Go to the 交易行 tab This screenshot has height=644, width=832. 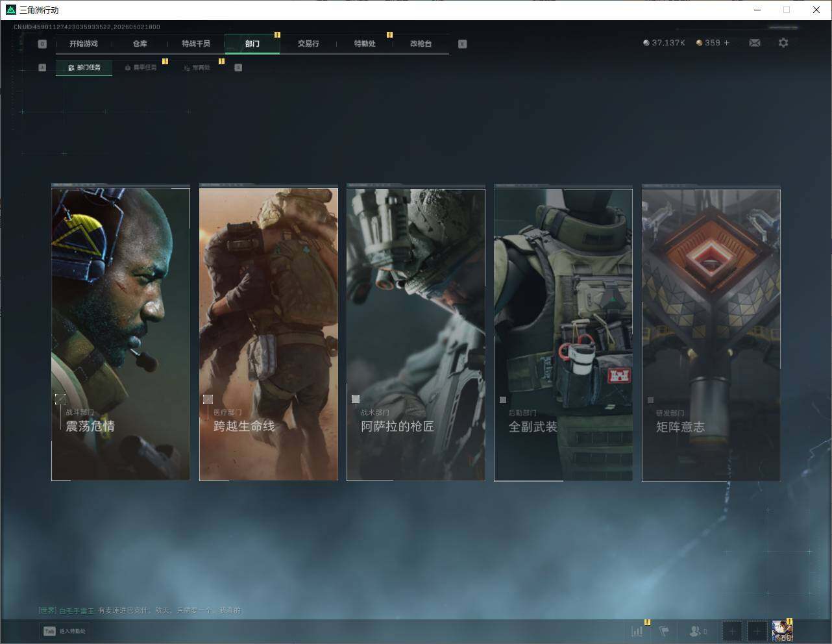(x=308, y=44)
